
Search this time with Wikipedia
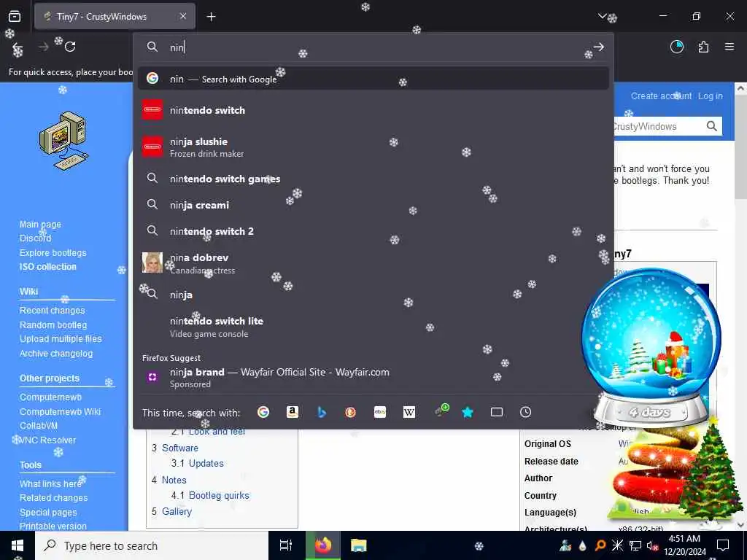click(409, 412)
